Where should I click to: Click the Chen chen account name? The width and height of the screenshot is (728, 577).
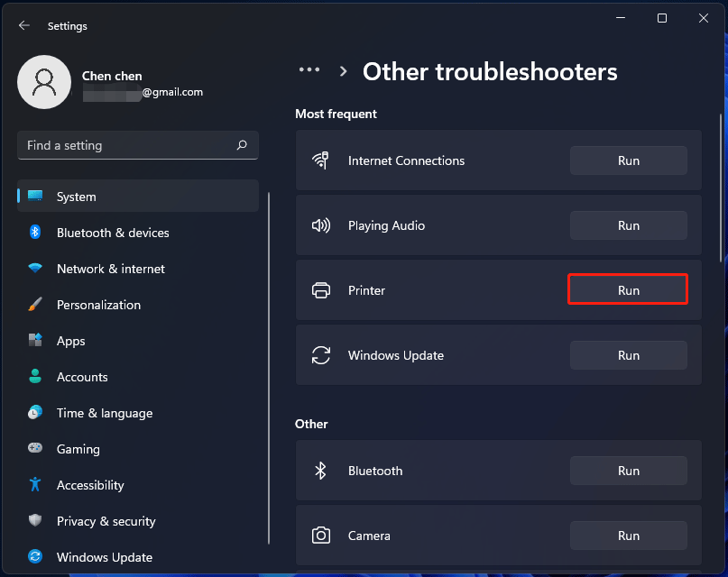click(112, 76)
